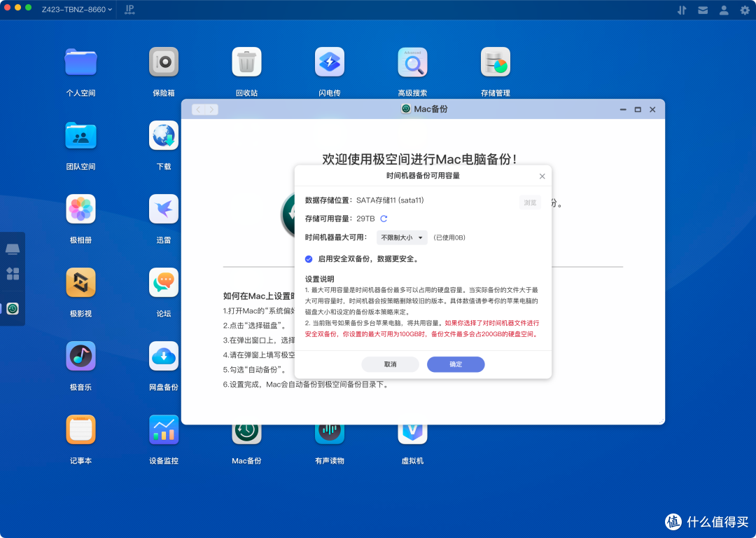Image resolution: width=756 pixels, height=538 pixels.
Task: Open the user account icon in top bar
Action: [x=724, y=10]
